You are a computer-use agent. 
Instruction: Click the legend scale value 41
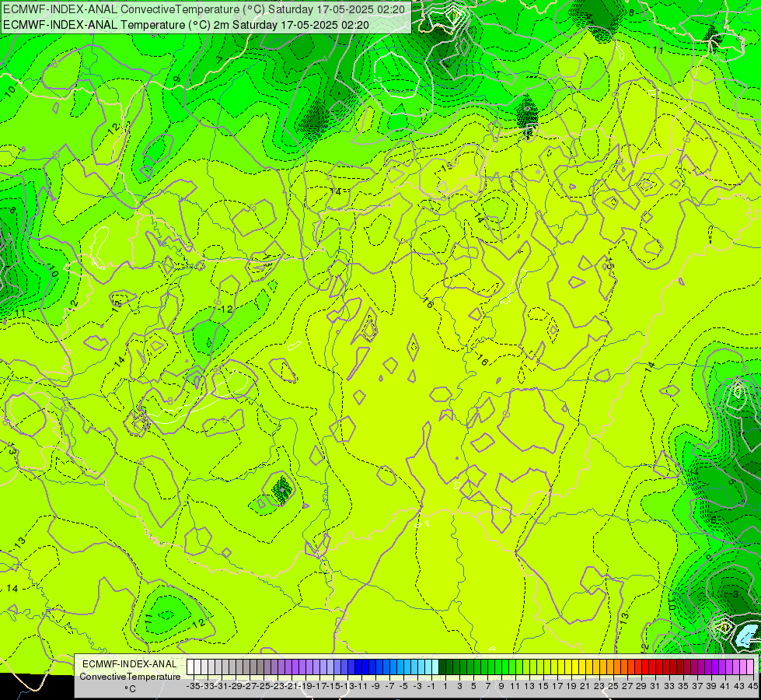point(725,687)
